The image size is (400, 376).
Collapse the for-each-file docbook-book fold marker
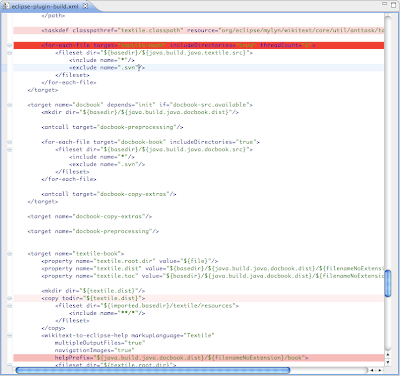click(10, 142)
